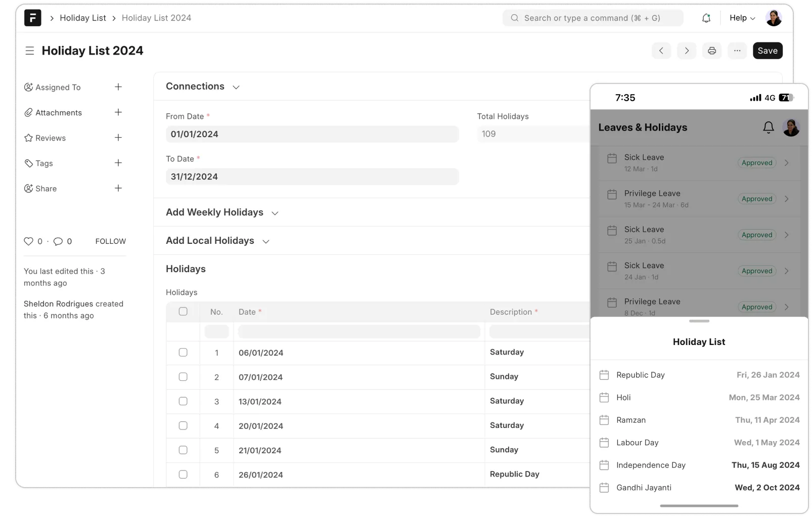This screenshot has width=812, height=517.
Task: Click FOLLOW to follow this document
Action: [110, 241]
